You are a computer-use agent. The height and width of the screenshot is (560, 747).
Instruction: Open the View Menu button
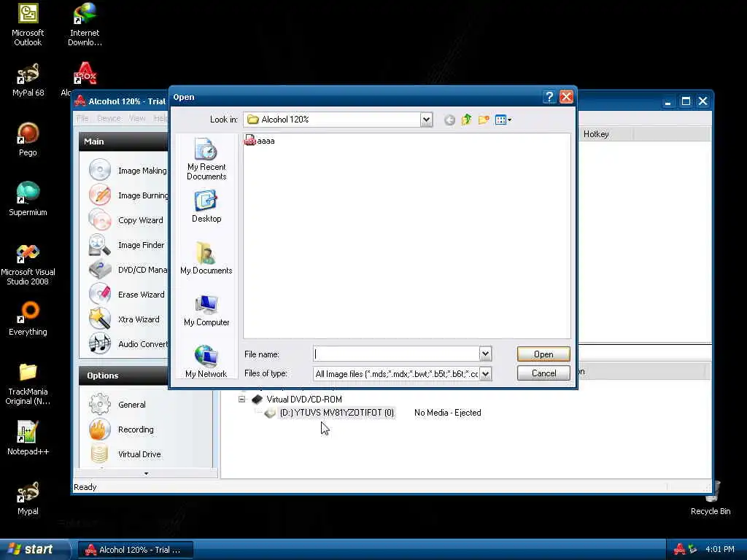tap(503, 120)
